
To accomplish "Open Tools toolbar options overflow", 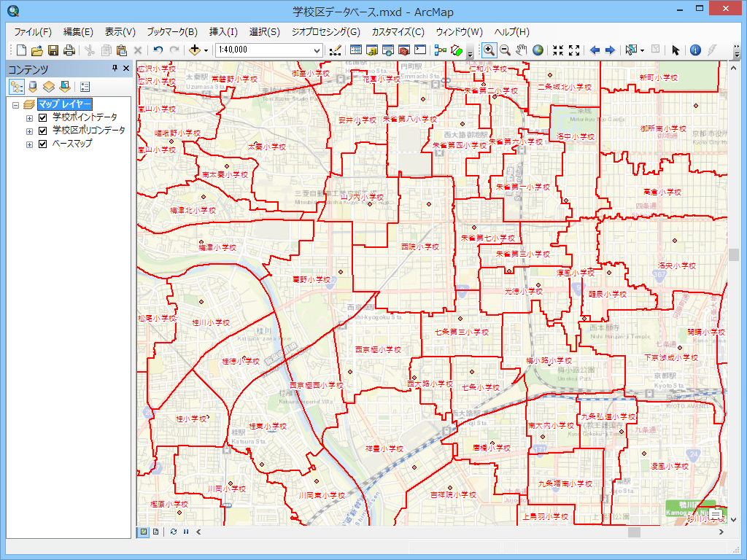I will [x=738, y=52].
